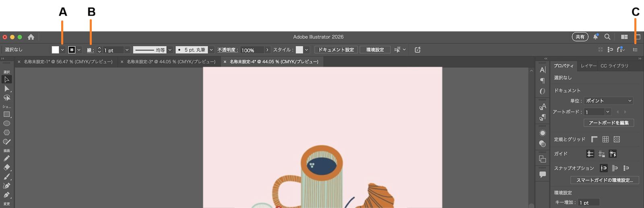Open the Transparency panel icon
The height and width of the screenshot is (208, 644).
(543, 144)
